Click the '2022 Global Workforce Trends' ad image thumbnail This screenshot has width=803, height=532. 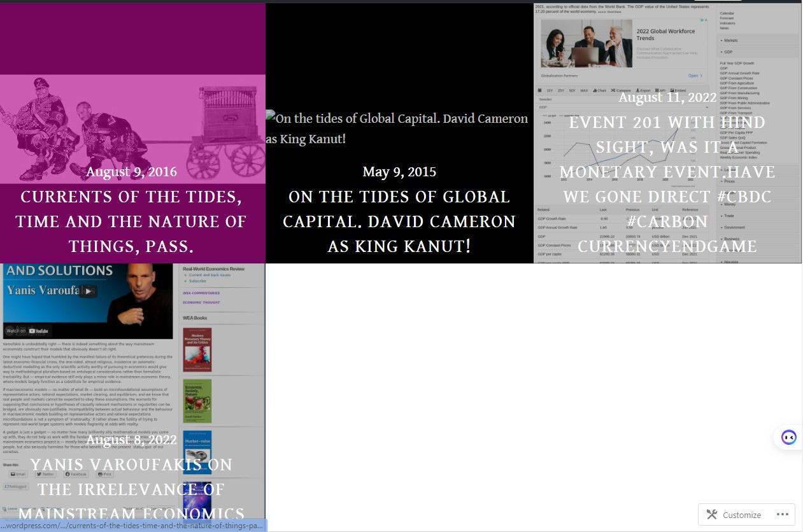click(586, 43)
